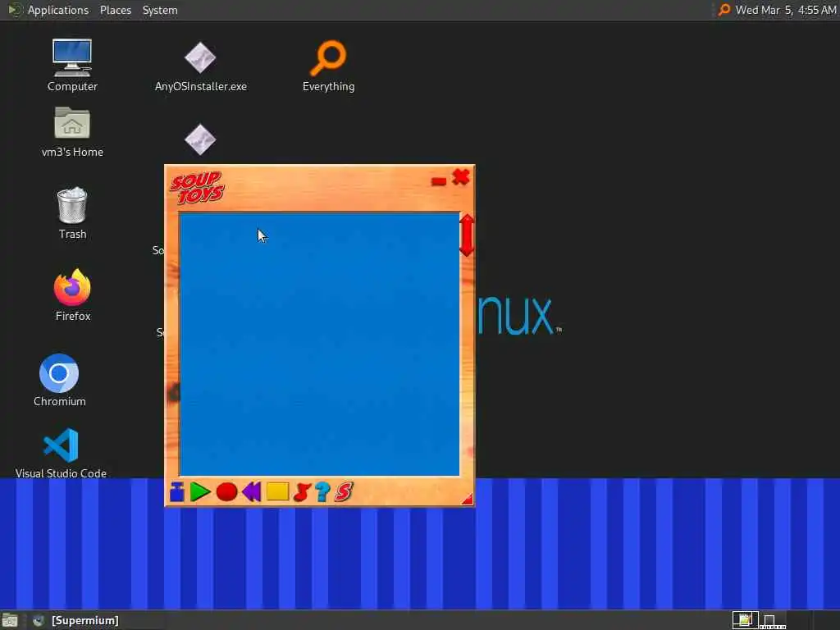Click the Supermium taskbar button
Image resolution: width=840 pixels, height=630 pixels.
75,620
